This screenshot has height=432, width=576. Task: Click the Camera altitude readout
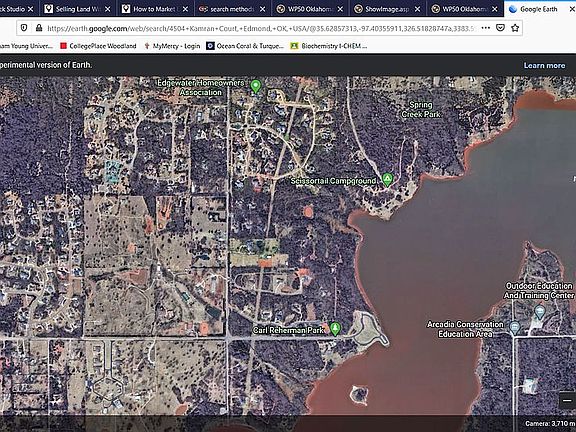(x=550, y=424)
